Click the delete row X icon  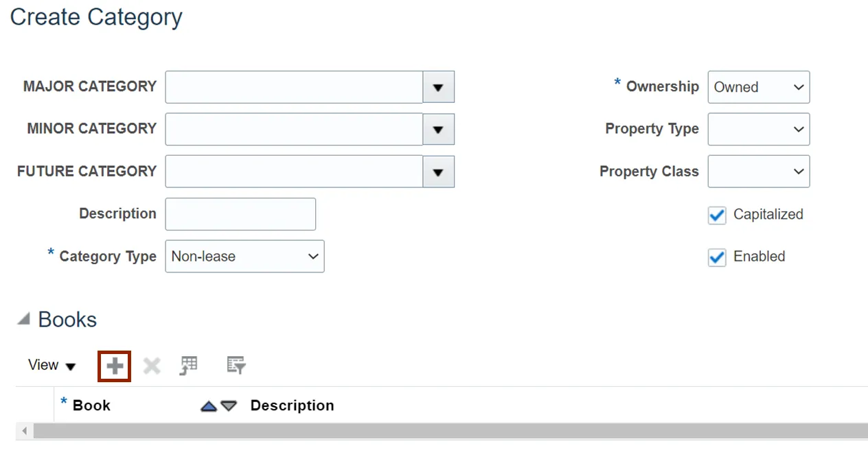pos(152,366)
